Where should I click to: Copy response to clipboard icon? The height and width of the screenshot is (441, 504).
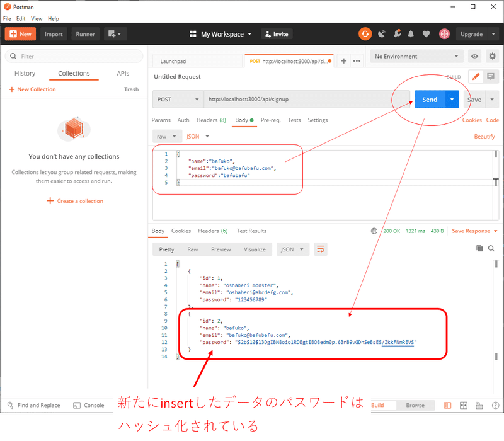479,248
